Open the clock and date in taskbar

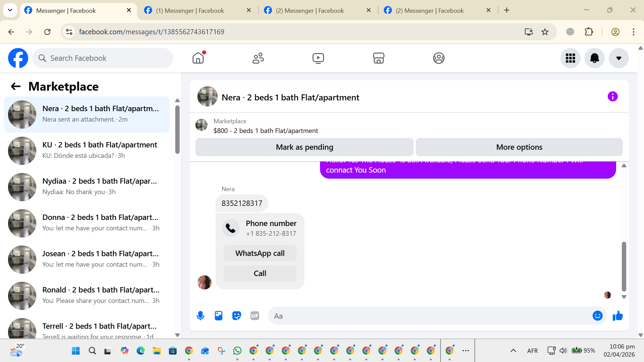coord(619,351)
